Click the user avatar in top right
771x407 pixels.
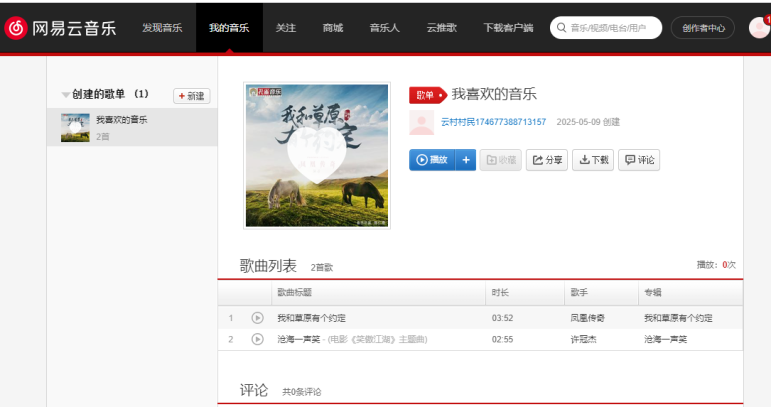tap(758, 28)
